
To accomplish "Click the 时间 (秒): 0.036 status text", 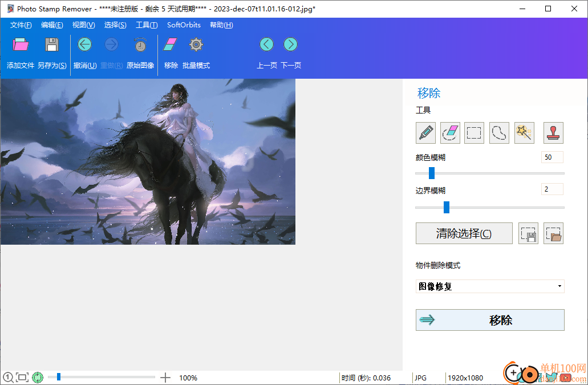I will (x=366, y=378).
